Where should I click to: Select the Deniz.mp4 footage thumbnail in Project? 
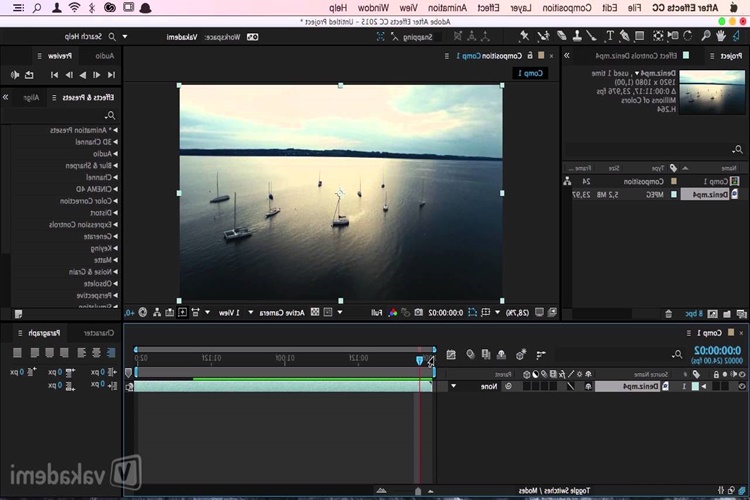click(712, 92)
